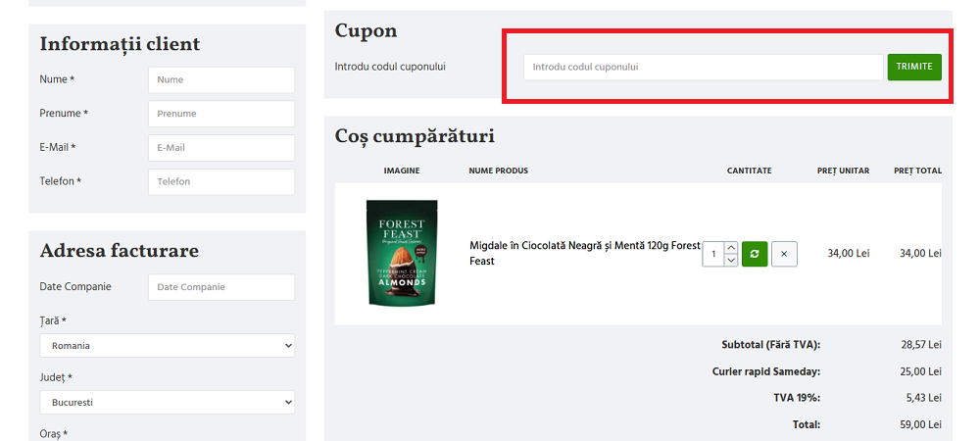This screenshot has height=441, width=980.
Task: Select the Prenume input field
Action: pyautogui.click(x=220, y=114)
